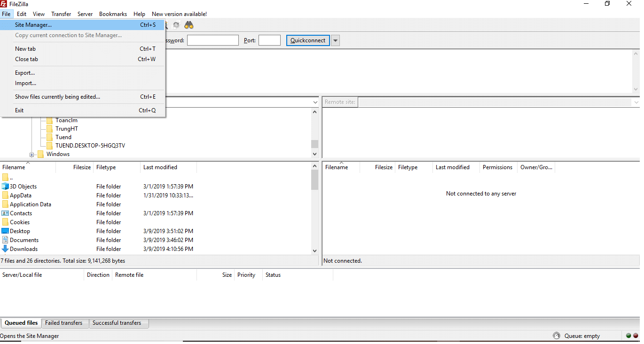Click remote Permissions column header
644x344 pixels.
click(x=498, y=167)
